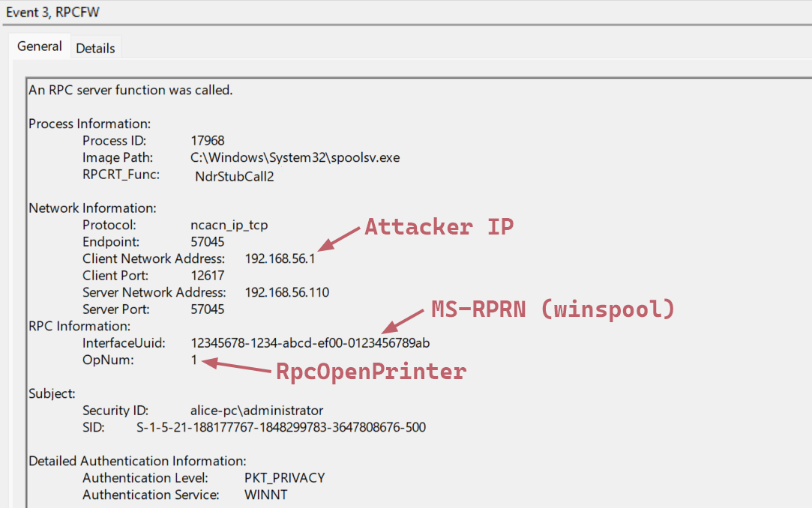The height and width of the screenshot is (508, 812).
Task: Click the InterfaceUuid value
Action: [310, 342]
